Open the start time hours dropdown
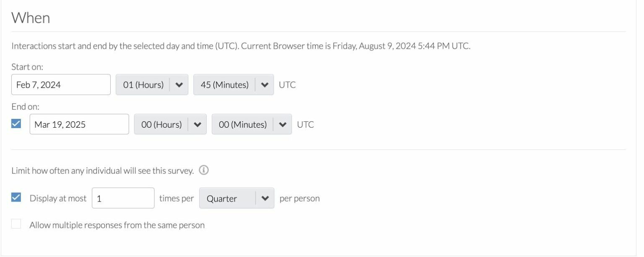Image resolution: width=644 pixels, height=257 pixels. 151,84
